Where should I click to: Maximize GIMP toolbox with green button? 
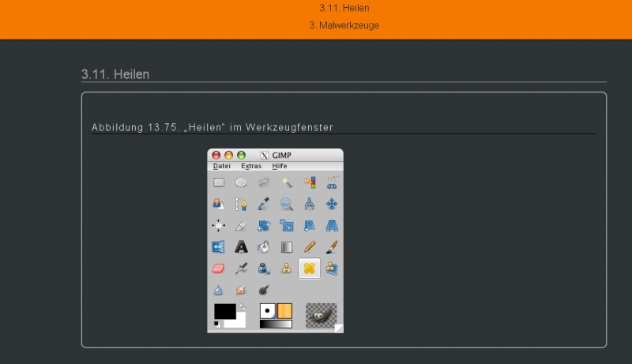pos(241,155)
